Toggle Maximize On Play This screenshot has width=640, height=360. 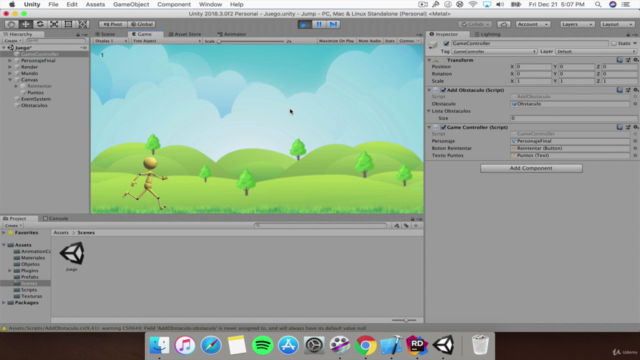336,41
